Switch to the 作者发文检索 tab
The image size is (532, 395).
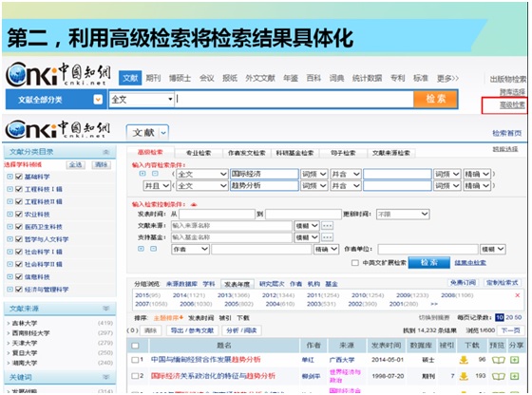click(247, 153)
